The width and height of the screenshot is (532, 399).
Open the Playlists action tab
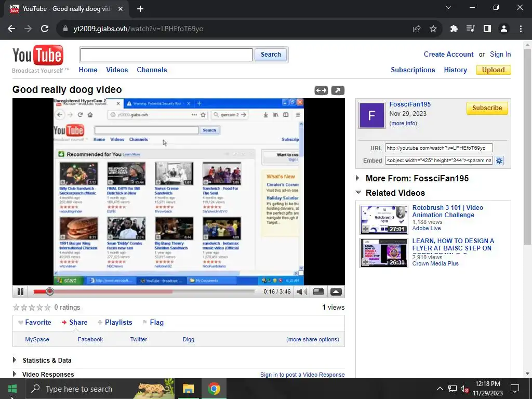click(x=115, y=322)
